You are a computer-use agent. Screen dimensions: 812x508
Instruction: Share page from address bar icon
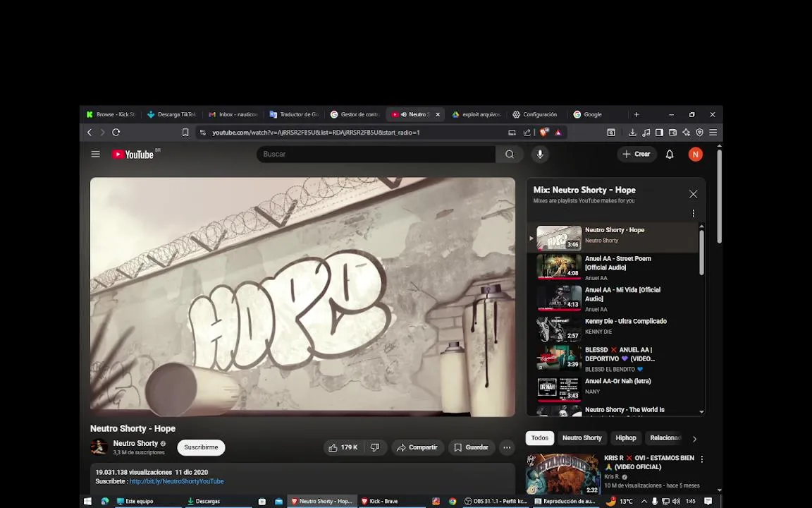527,133
